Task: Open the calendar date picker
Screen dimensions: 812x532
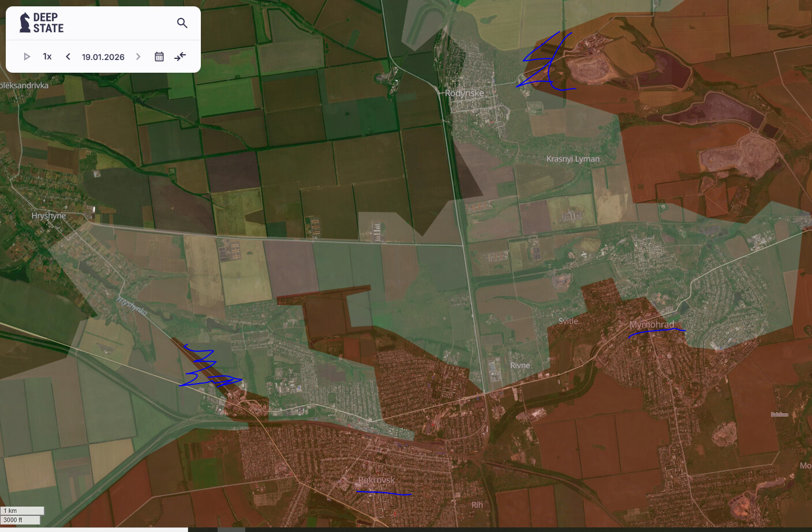Action: [x=159, y=57]
